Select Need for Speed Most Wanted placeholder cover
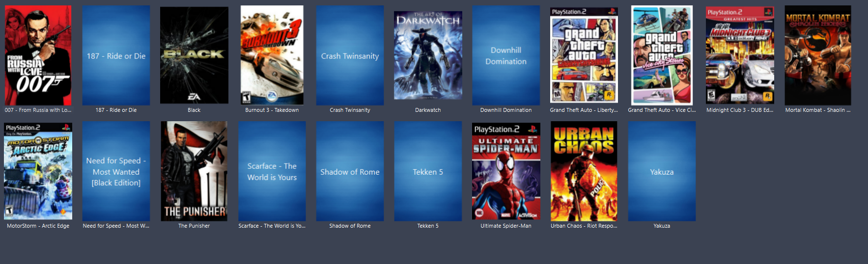Viewport: 868px width, 264px height. click(116, 171)
